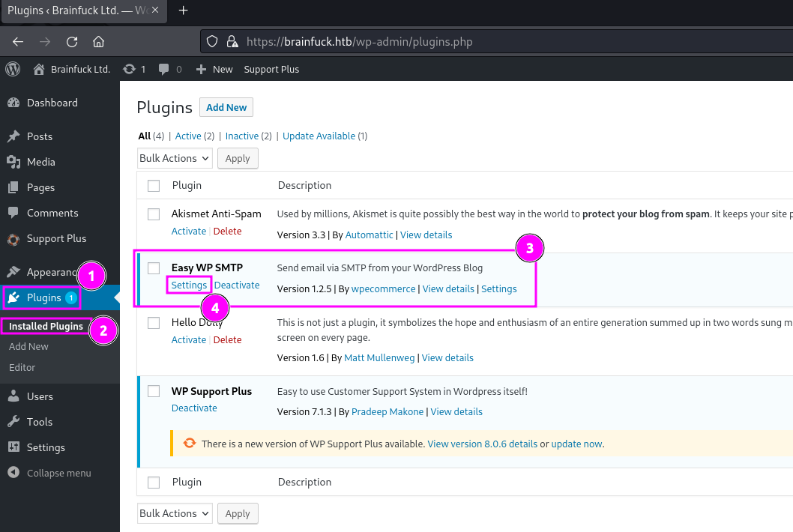Click the Settings sliders icon in sidebar

(x=13, y=447)
